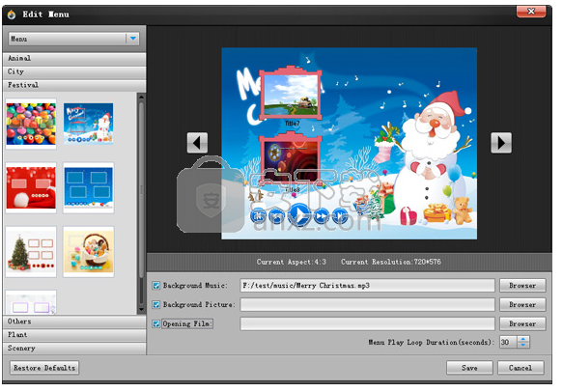Viewport: 563px width, 392px height.
Task: Close the Edit Menu window
Action: [531, 12]
